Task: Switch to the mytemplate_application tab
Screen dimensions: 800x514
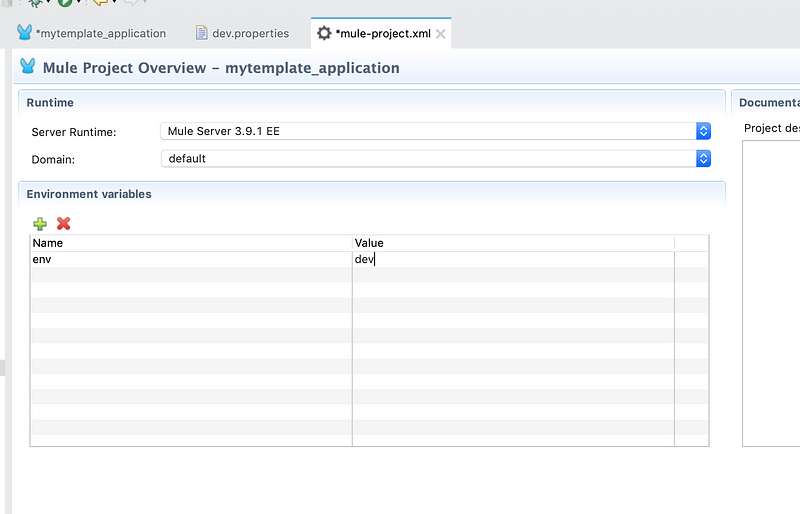Action: [x=92, y=33]
